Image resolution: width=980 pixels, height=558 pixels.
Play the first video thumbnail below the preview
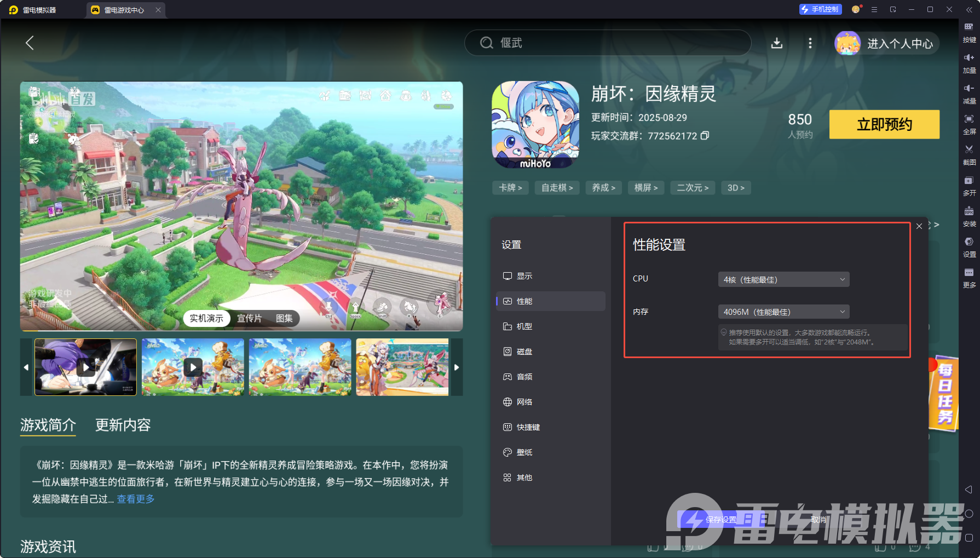pyautogui.click(x=85, y=367)
